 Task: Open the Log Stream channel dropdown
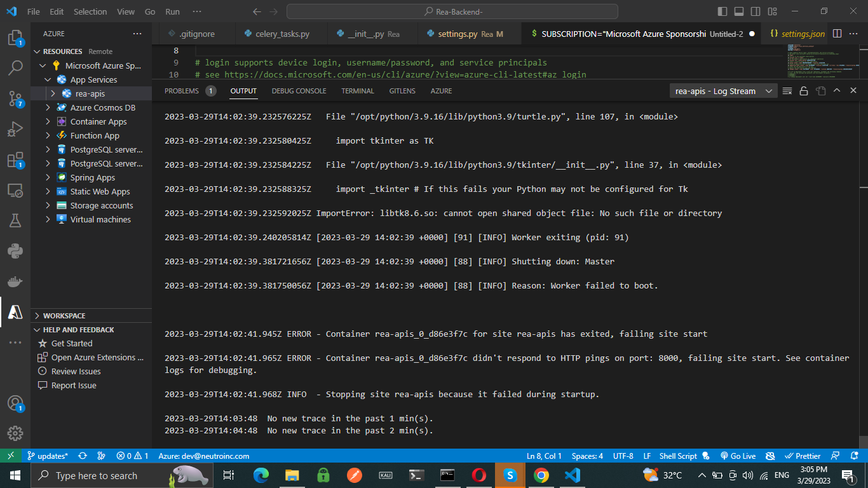click(x=770, y=91)
